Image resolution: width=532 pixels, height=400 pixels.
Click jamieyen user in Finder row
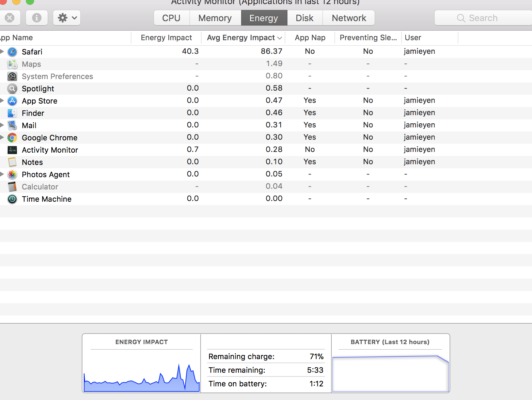tap(419, 113)
